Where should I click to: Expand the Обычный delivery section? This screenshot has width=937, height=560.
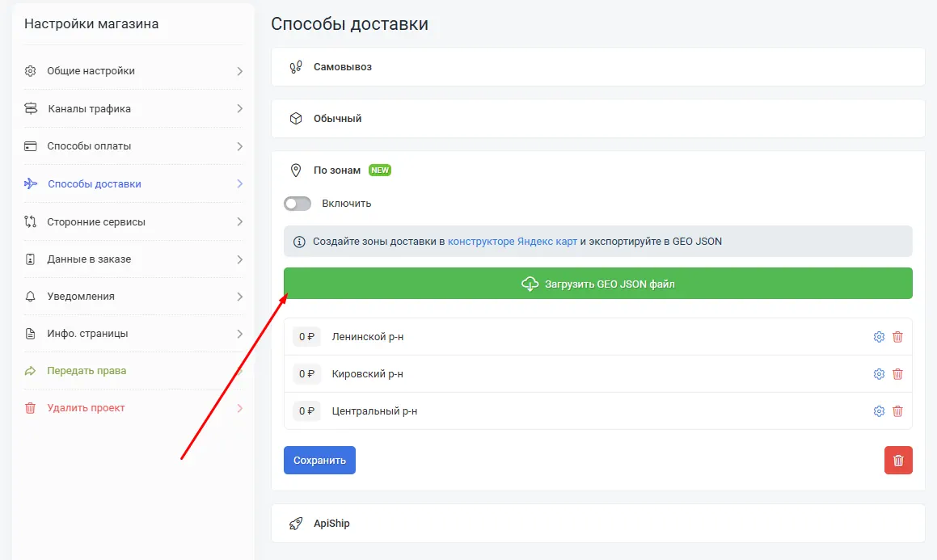[x=337, y=119]
